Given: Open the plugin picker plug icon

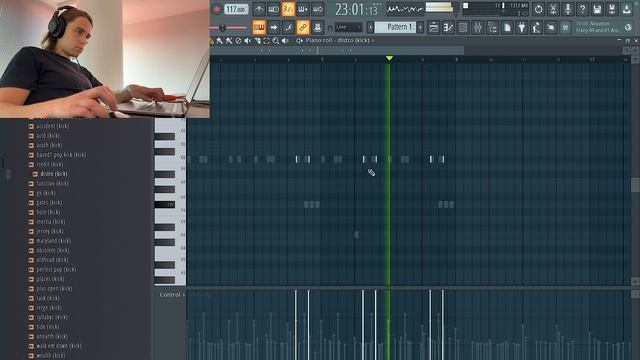Looking at the screenshot, I should (x=522, y=27).
